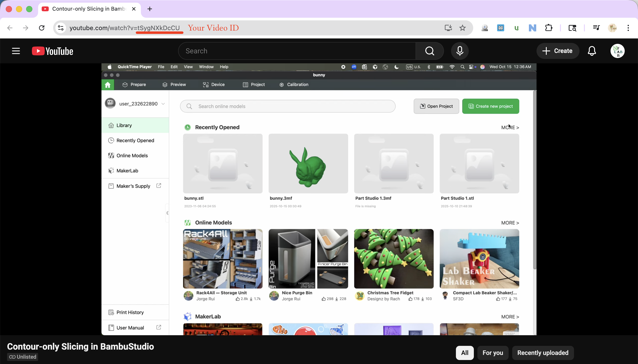Viewport: 638px width, 364px height.
Task: Open QuickTime Player Edit menu
Action: click(174, 67)
